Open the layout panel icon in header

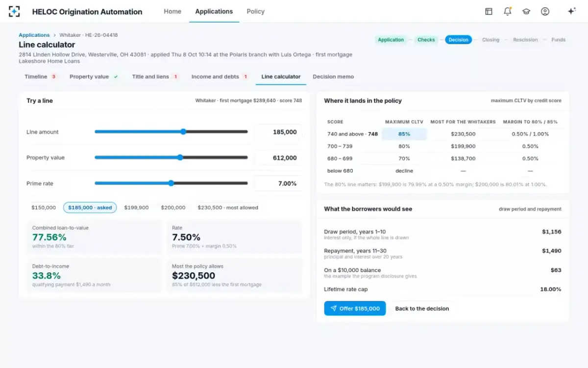click(489, 11)
